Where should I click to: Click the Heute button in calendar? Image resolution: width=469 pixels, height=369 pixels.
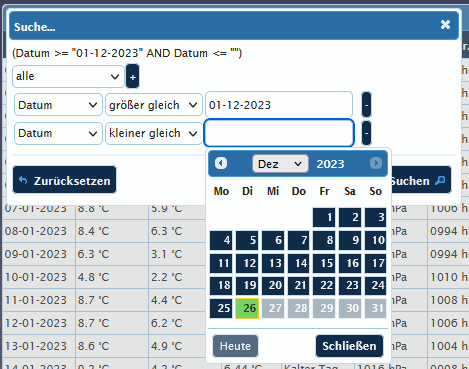click(235, 346)
